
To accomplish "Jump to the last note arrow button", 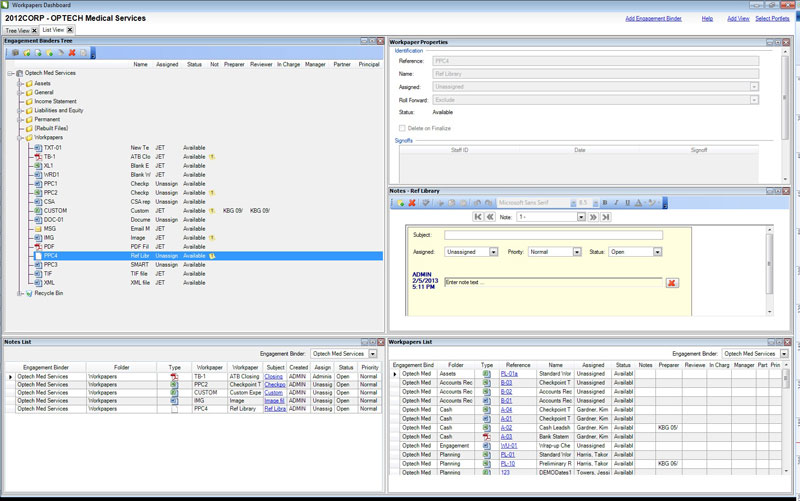I will [x=606, y=217].
